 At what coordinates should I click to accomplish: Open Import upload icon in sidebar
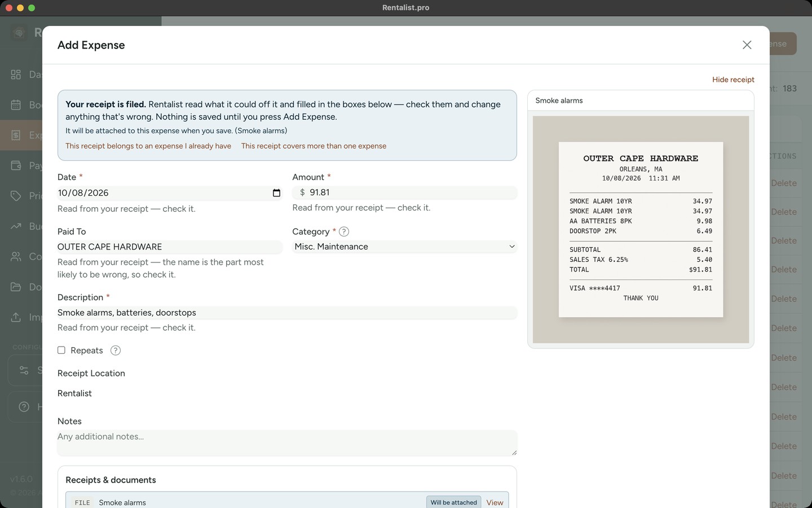(x=16, y=317)
